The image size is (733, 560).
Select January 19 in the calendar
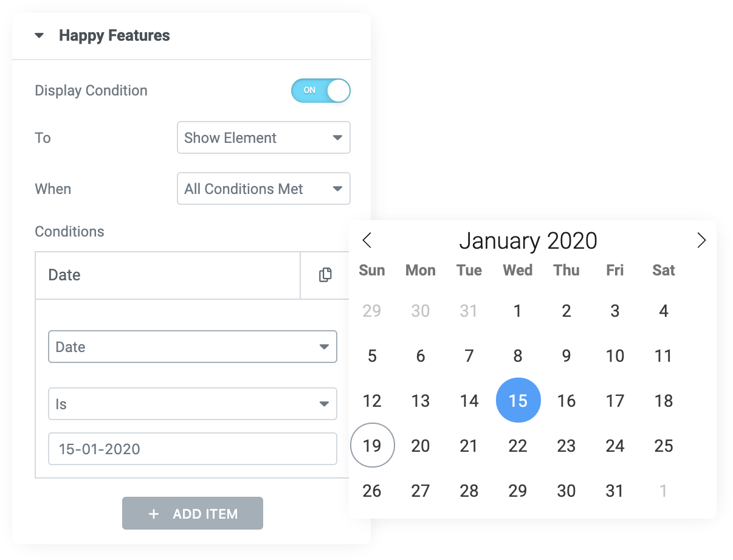coord(372,446)
